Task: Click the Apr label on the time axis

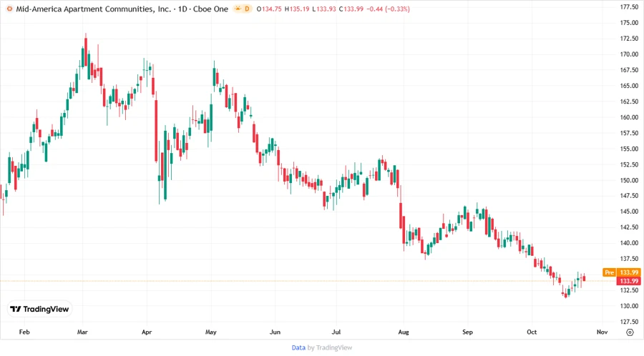Action: pyautogui.click(x=147, y=332)
